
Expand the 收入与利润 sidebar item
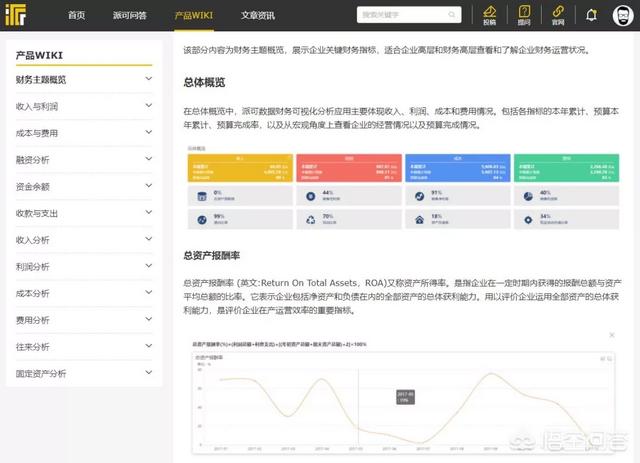tap(148, 106)
